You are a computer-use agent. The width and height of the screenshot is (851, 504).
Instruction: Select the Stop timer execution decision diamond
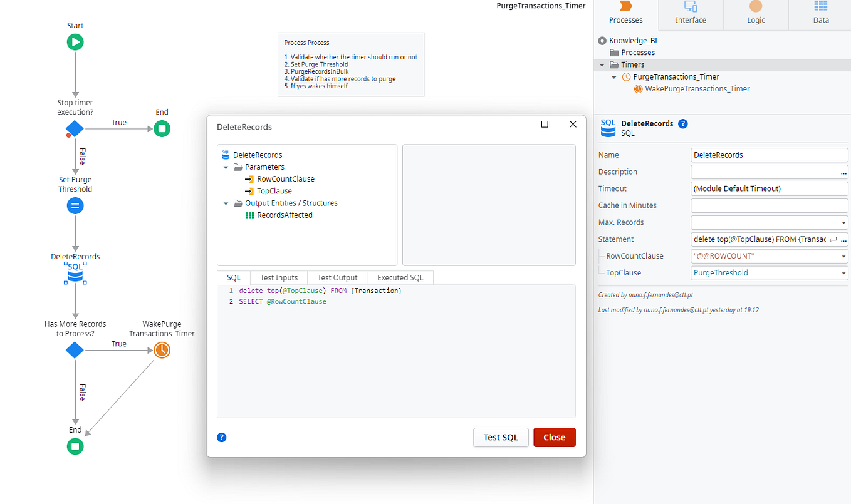click(75, 128)
